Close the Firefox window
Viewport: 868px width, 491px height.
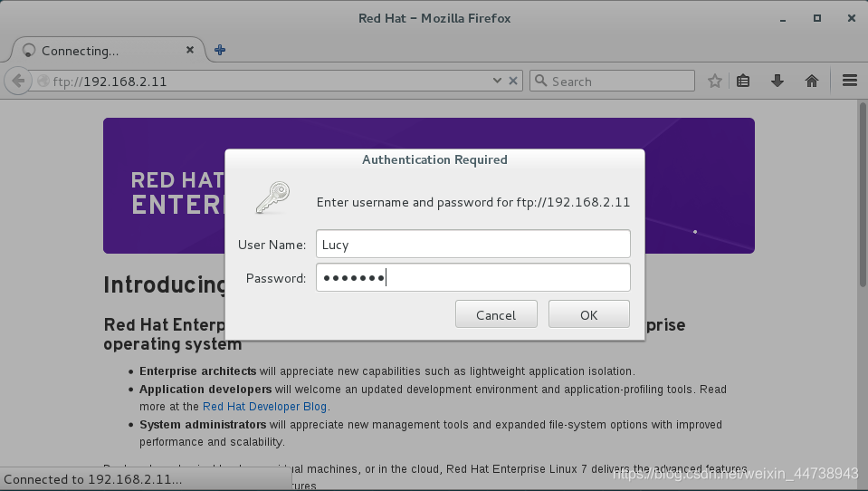[852, 18]
